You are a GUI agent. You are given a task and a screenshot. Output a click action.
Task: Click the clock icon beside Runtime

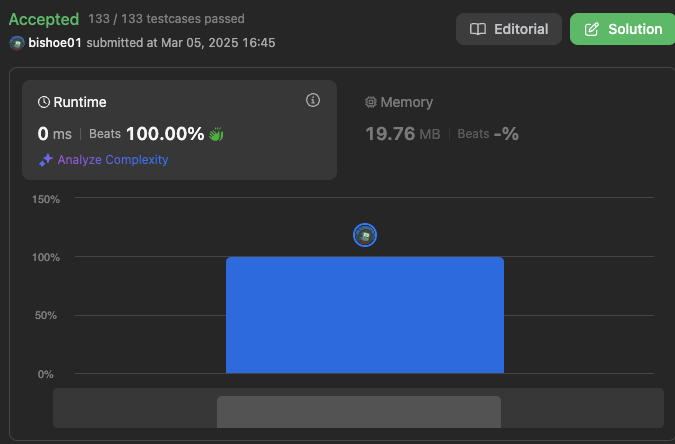click(44, 102)
